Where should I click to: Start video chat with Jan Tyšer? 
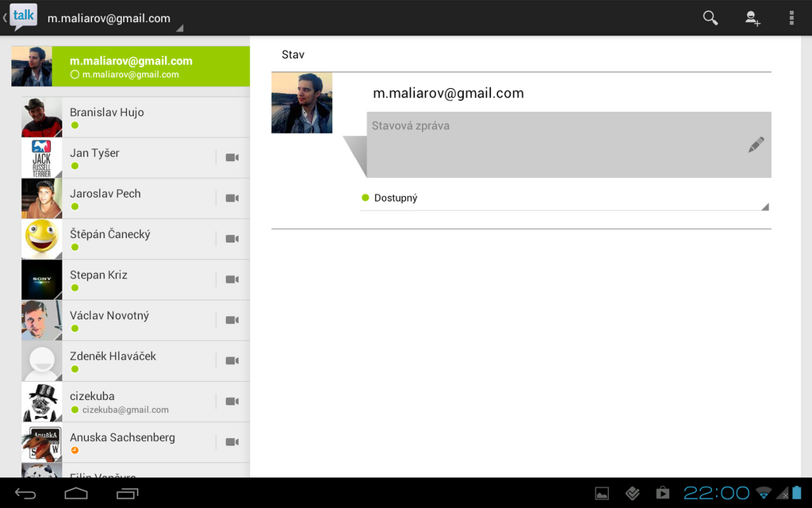click(232, 158)
